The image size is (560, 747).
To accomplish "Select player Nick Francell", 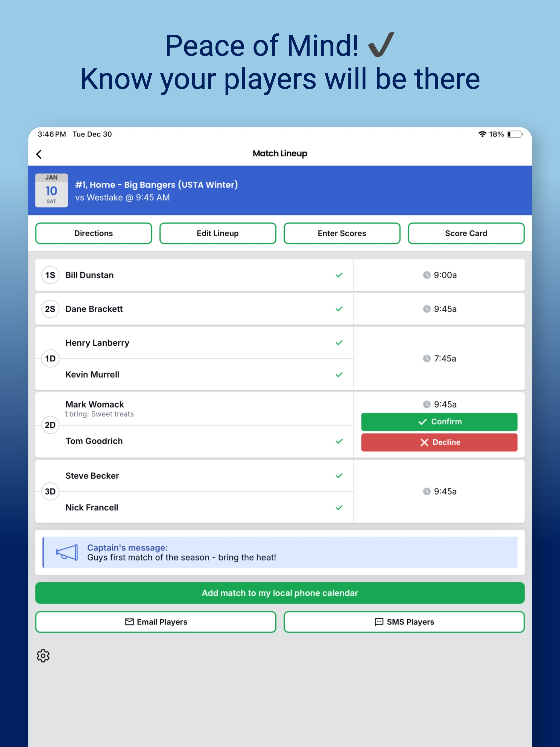I will click(x=92, y=507).
